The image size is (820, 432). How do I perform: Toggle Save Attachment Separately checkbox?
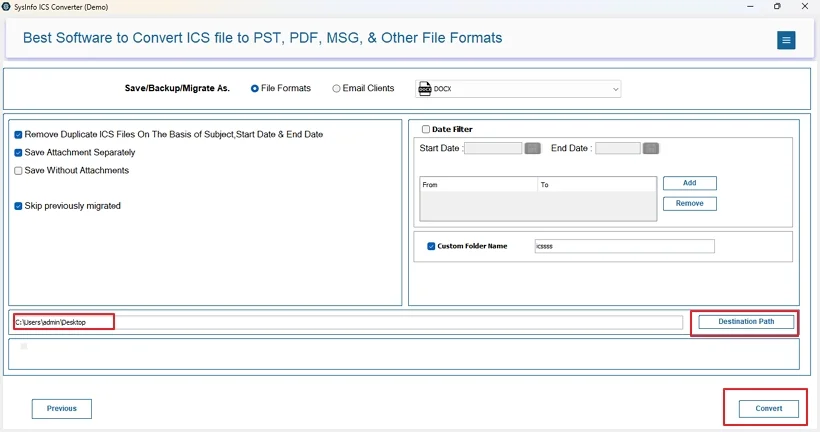[18, 153]
